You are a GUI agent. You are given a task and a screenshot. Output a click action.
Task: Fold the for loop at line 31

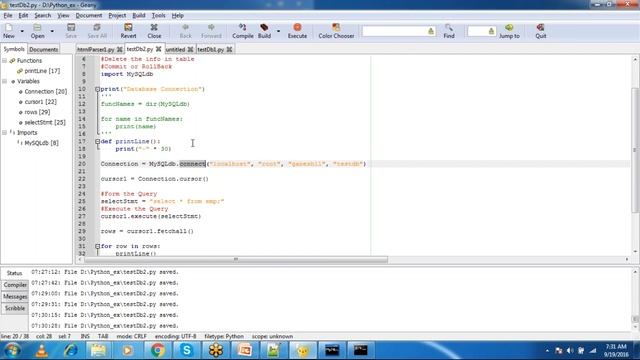pyautogui.click(x=97, y=246)
